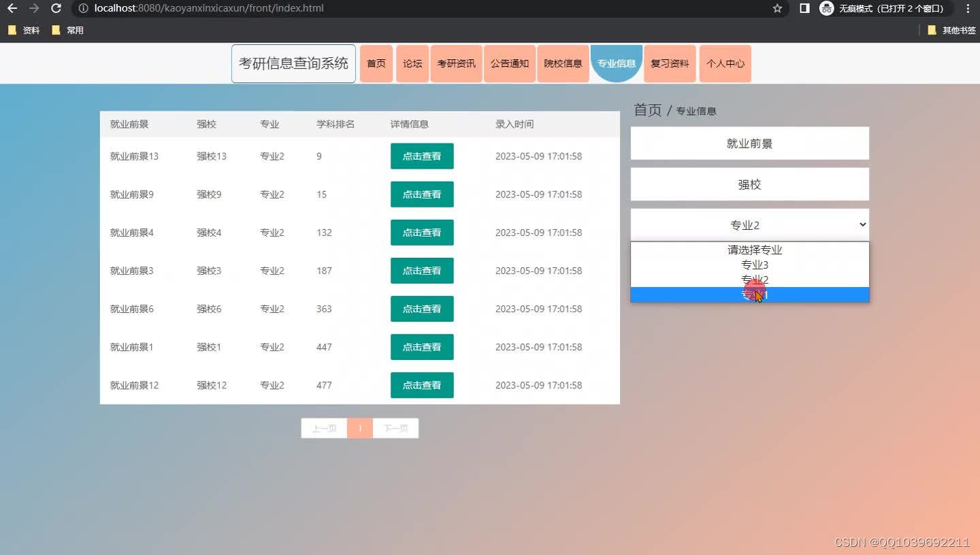Click 点击查看 in the 就业前景6 row

(x=422, y=308)
